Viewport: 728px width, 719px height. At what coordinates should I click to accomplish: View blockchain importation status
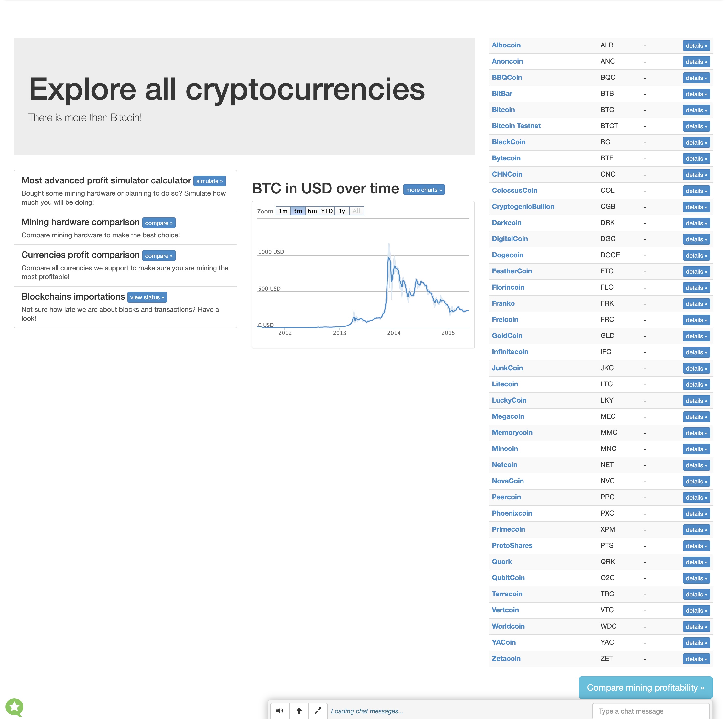pos(147,297)
